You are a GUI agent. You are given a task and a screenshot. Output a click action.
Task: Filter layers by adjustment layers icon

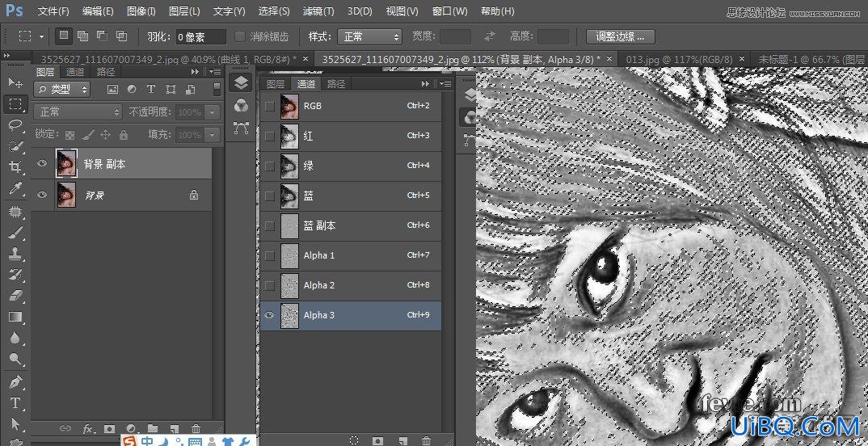click(x=132, y=89)
